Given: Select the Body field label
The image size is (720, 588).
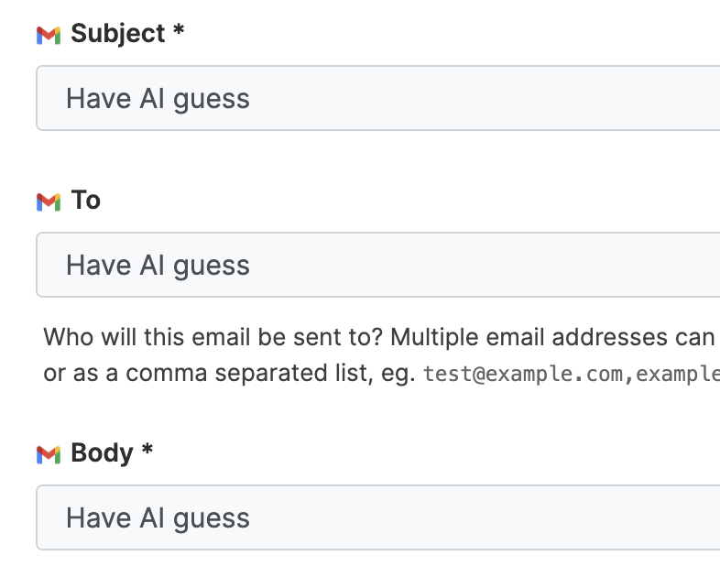Looking at the screenshot, I should coord(102,453).
